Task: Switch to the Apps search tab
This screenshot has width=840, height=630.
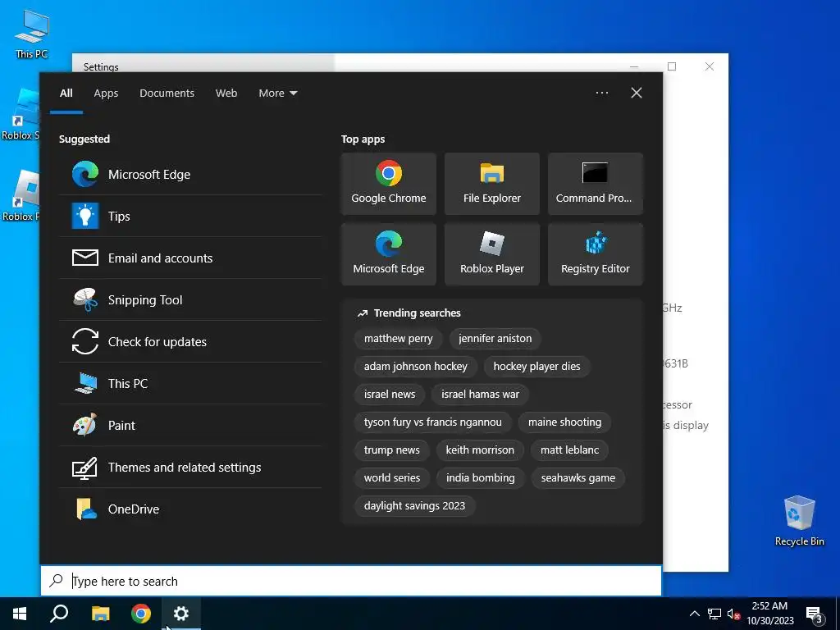Action: [x=106, y=94]
